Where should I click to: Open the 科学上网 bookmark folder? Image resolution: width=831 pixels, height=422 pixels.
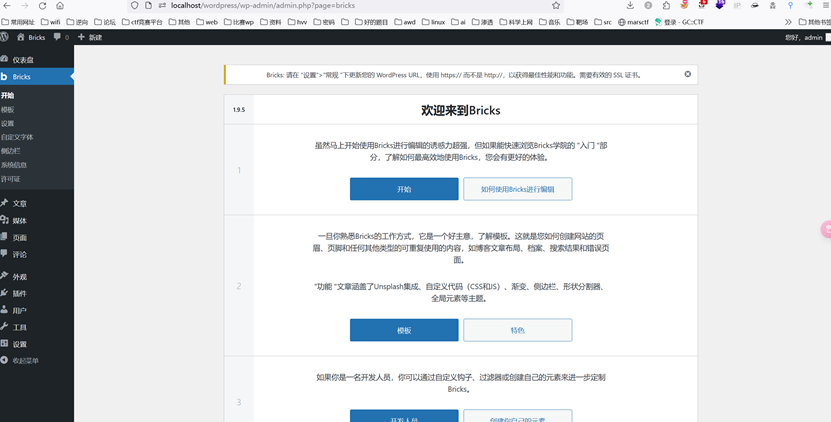tap(516, 22)
